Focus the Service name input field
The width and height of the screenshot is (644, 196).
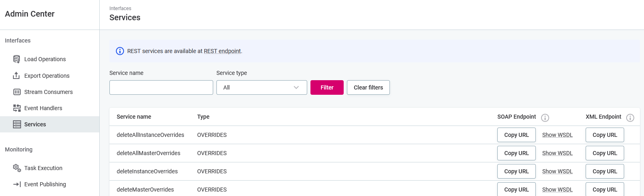(161, 87)
